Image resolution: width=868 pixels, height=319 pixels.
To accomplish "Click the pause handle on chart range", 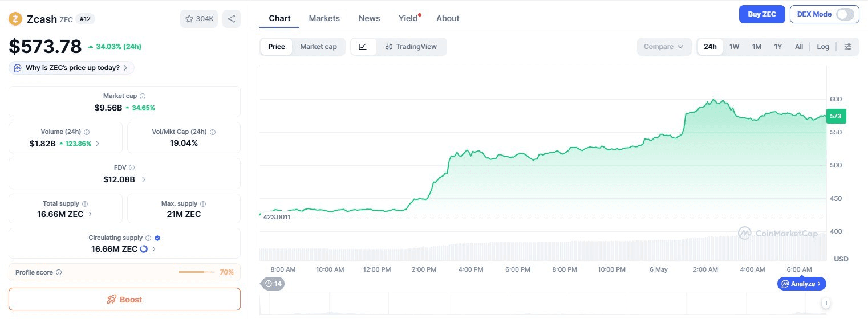I will click(825, 303).
